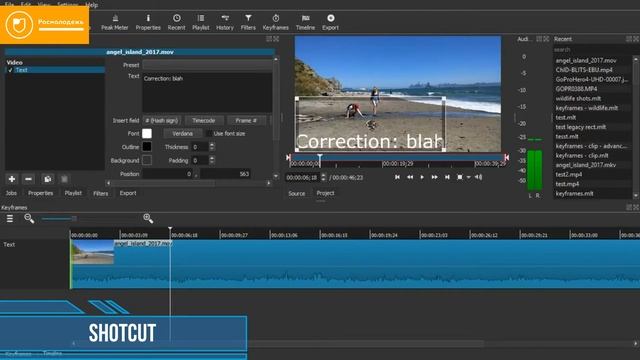Switch to the Source player tab
This screenshot has width=640, height=360.
click(296, 193)
